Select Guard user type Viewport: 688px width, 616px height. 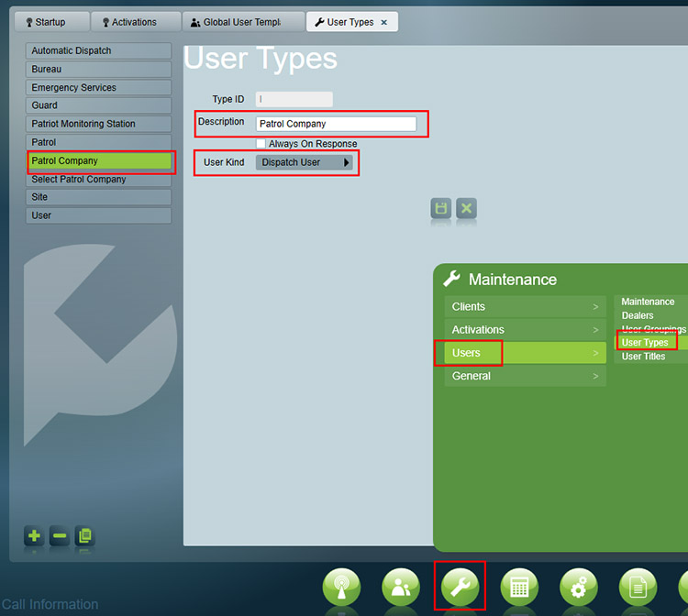coord(98,105)
